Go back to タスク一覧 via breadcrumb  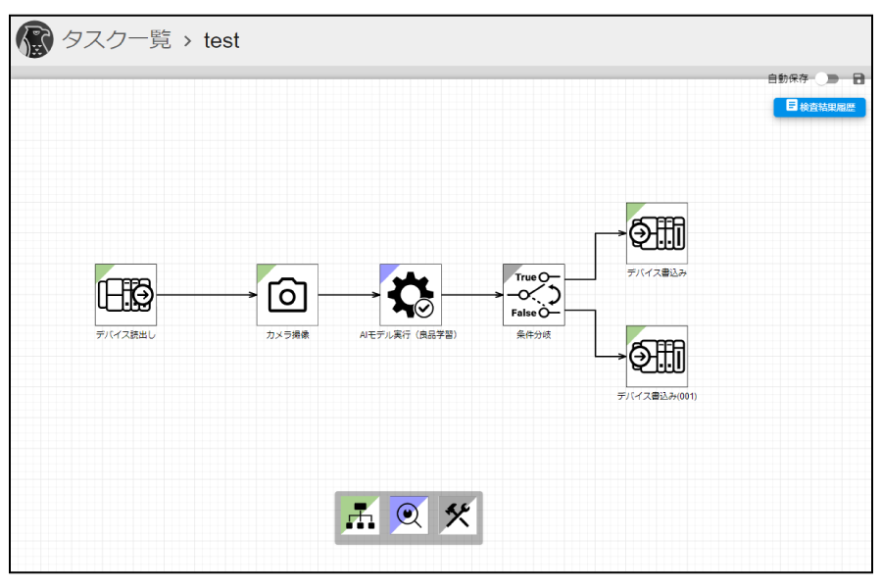[x=117, y=40]
